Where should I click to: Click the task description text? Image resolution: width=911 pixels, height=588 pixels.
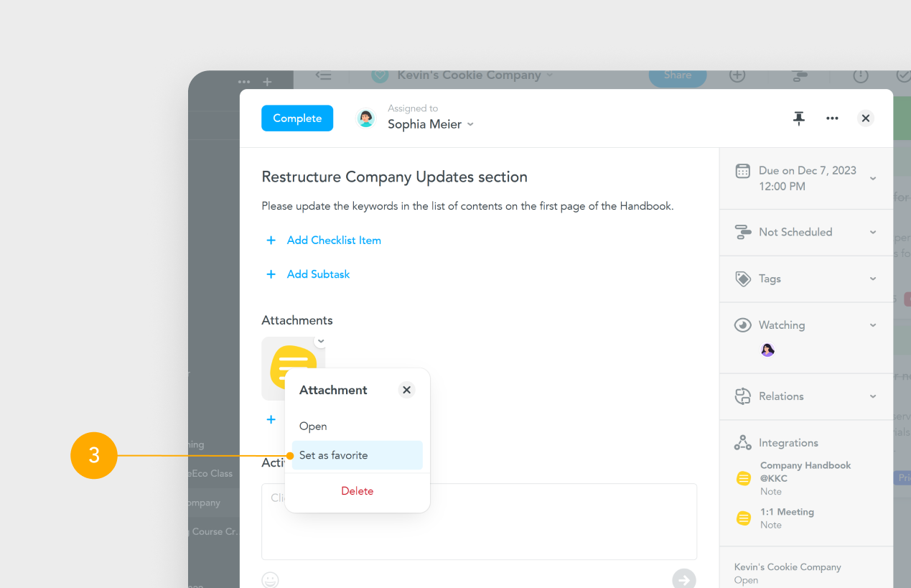pyautogui.click(x=467, y=206)
